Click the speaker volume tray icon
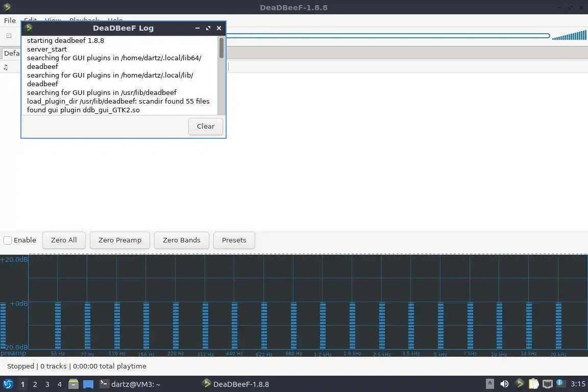 [x=504, y=384]
